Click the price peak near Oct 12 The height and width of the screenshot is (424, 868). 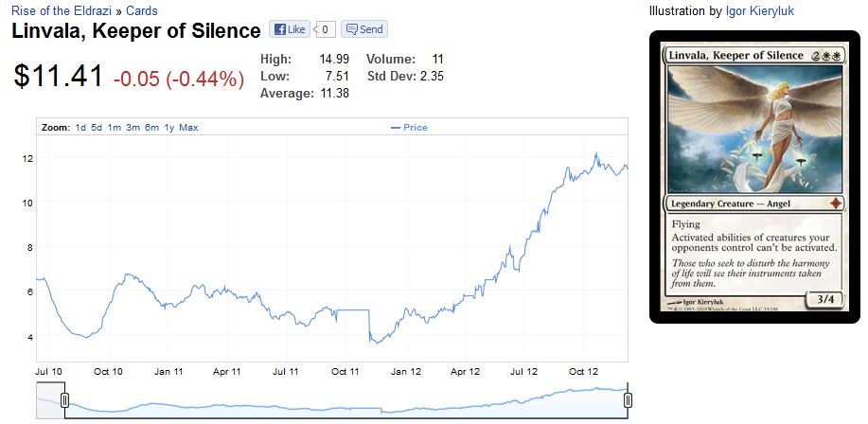[x=595, y=153]
